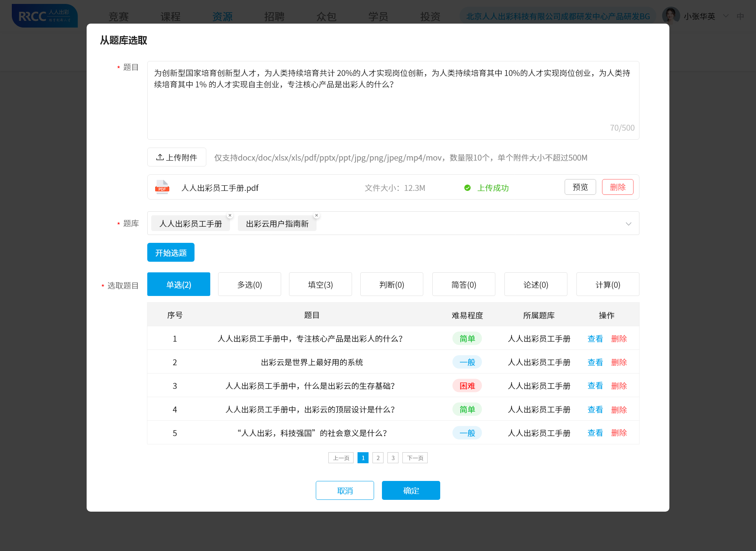The width and height of the screenshot is (756, 551).
Task: Open the 学员 menu in the header
Action: 378,17
